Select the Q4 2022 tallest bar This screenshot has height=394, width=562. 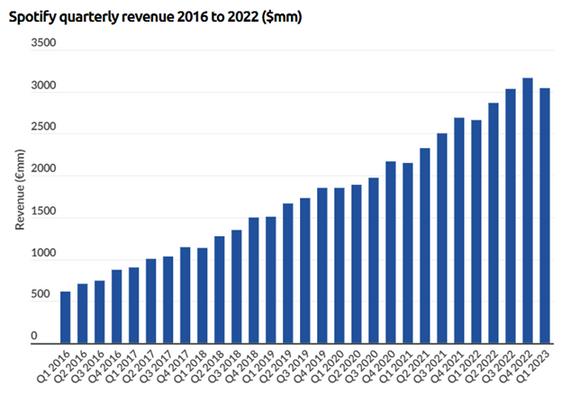528,210
